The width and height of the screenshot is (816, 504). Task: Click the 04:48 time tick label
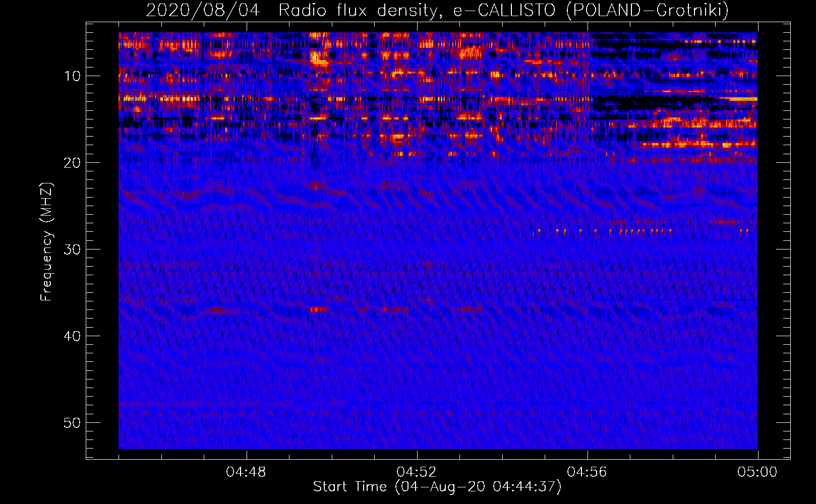(246, 472)
